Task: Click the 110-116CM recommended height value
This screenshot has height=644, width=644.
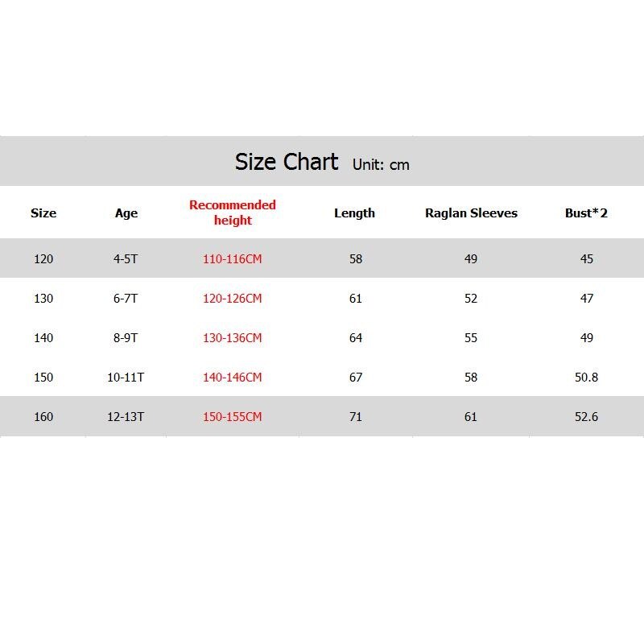Action: 233,259
